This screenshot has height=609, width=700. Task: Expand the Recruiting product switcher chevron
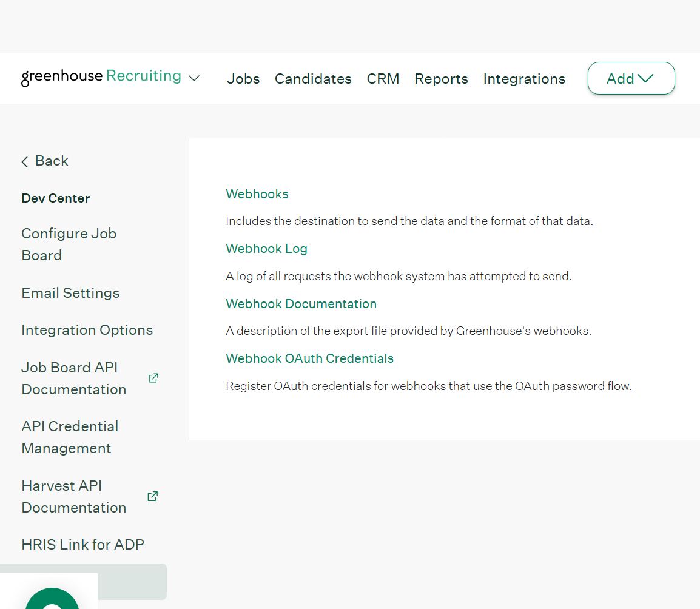(x=194, y=78)
